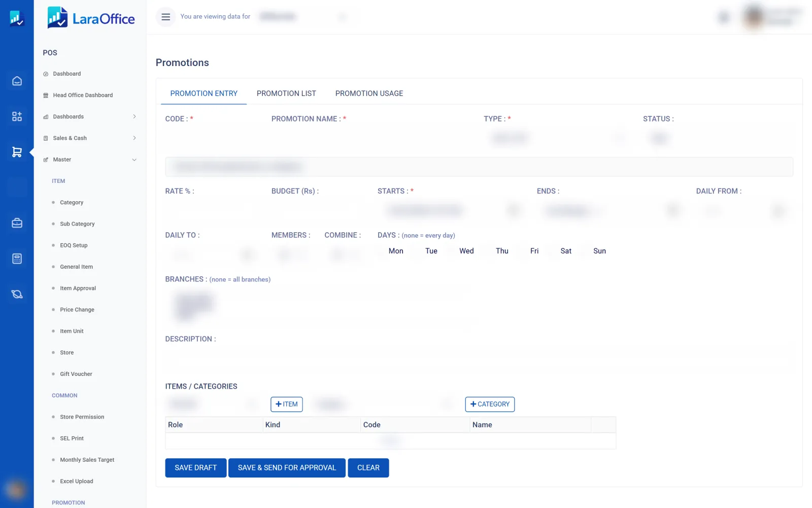
Task: Toggle the hamburger menu button
Action: pyautogui.click(x=165, y=17)
